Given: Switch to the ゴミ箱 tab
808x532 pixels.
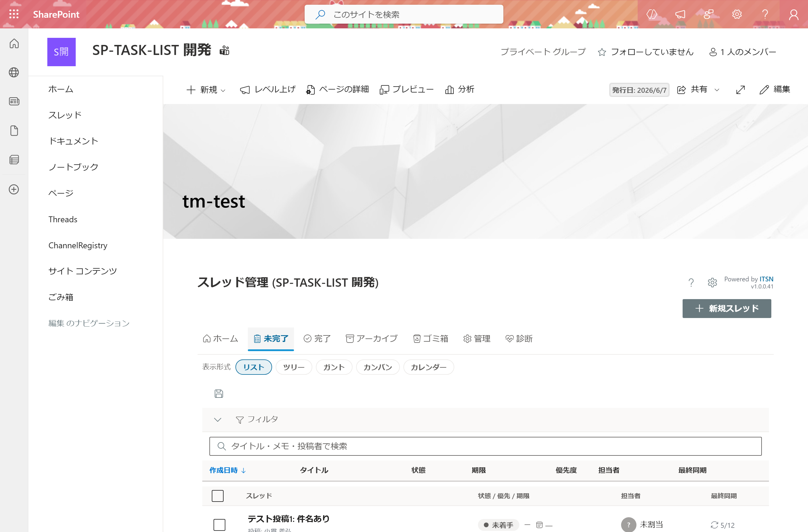Looking at the screenshot, I should click(431, 339).
